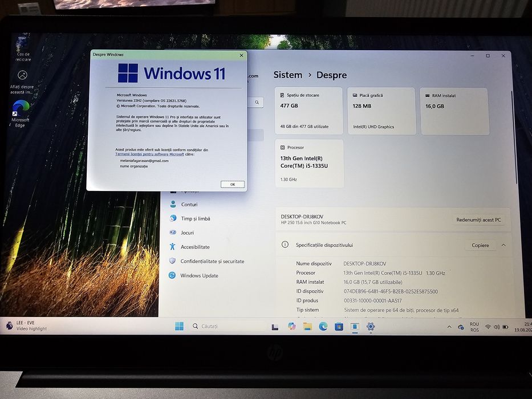Open the Placă grafică 128 MB card
532x399 pixels.
pos(381,111)
